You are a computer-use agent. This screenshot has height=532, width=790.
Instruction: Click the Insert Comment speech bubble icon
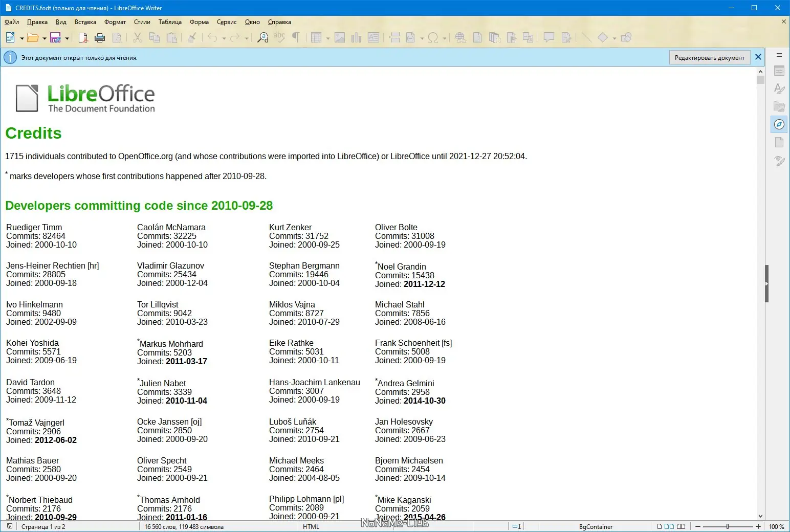click(549, 37)
